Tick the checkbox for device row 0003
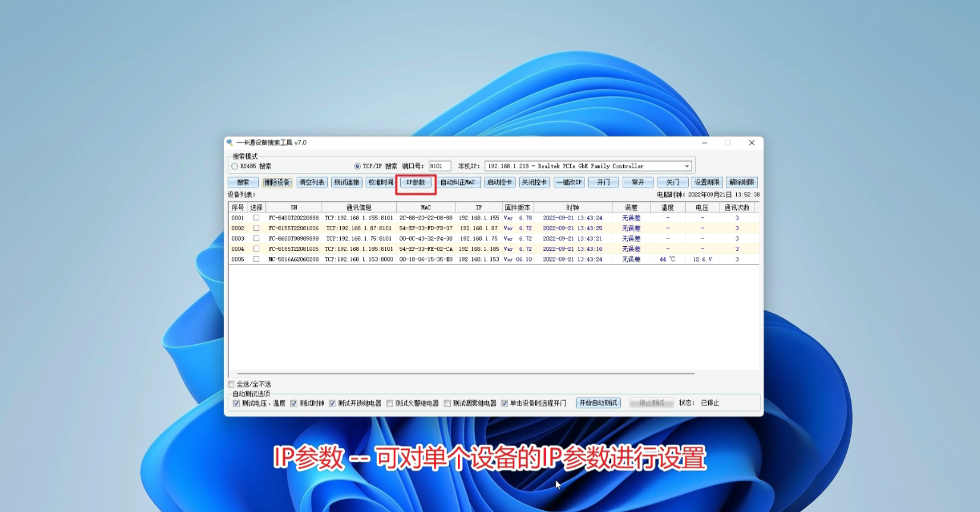This screenshot has height=512, width=980. point(256,238)
